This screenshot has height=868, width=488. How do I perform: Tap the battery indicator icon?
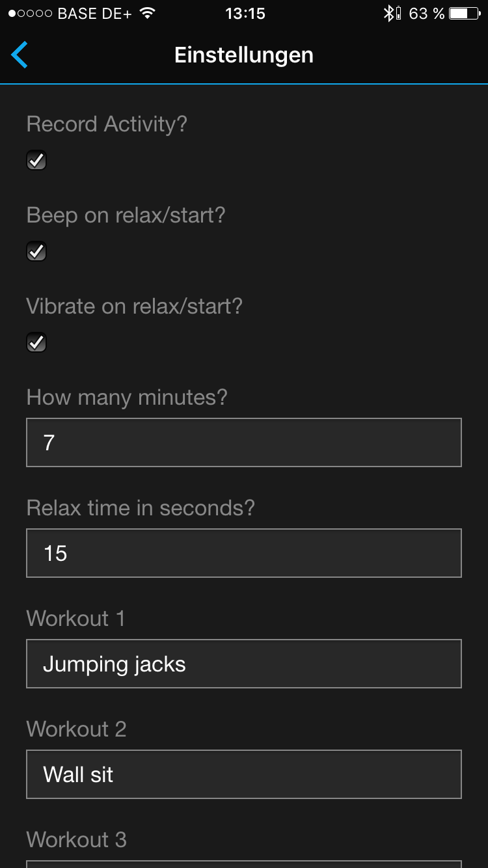[x=464, y=14]
